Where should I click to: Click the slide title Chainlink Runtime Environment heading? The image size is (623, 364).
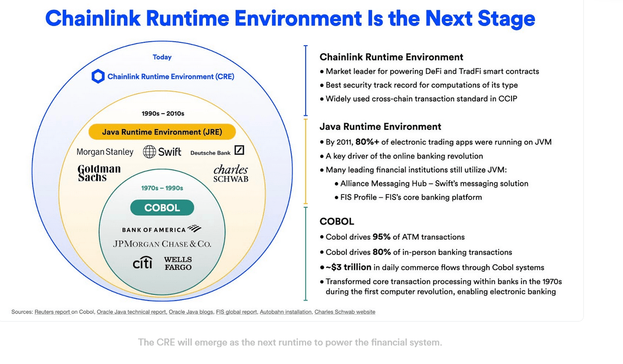(290, 18)
